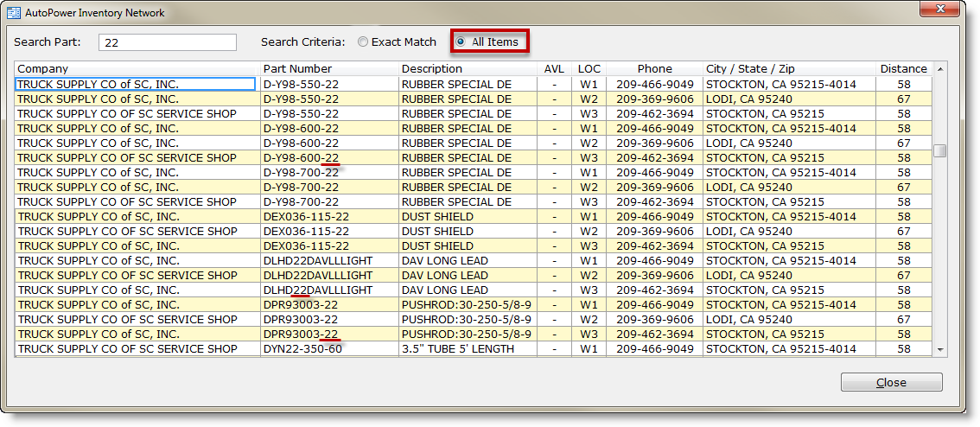Click distance 67 in the DLHD22DAVLLLIGHT row

tap(904, 275)
